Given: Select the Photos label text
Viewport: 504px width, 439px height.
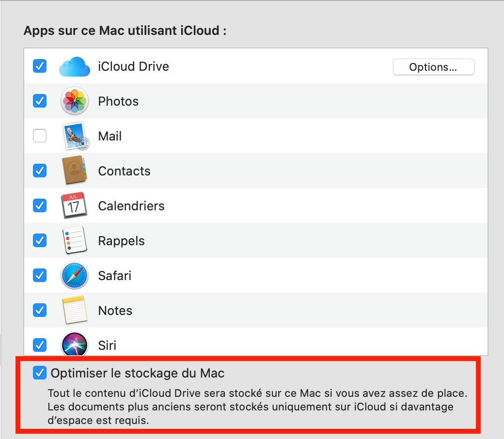Looking at the screenshot, I should 118,102.
